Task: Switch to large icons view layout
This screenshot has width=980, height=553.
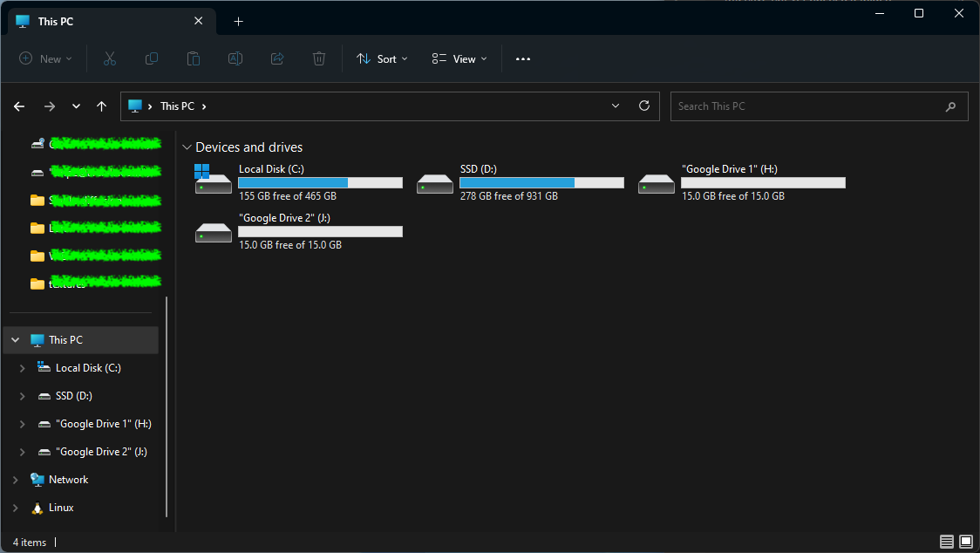Action: pos(966,542)
